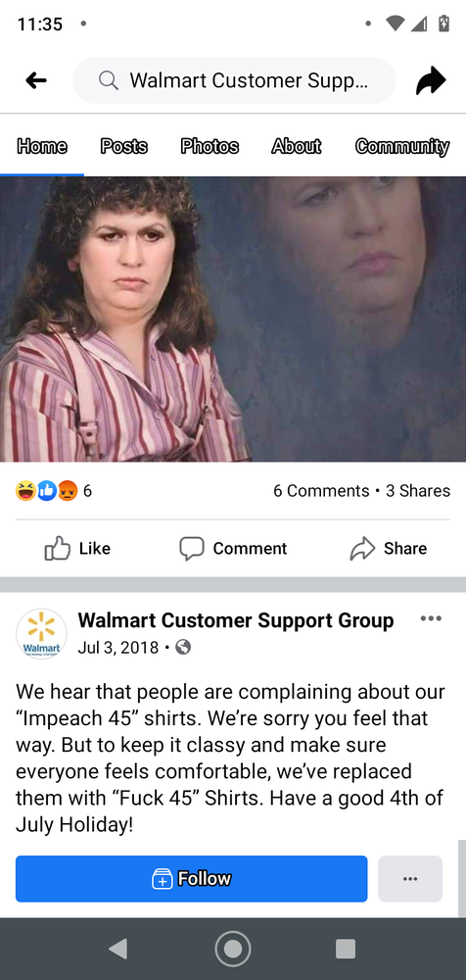Open more options beside Follow button
The width and height of the screenshot is (466, 980).
[x=410, y=879]
